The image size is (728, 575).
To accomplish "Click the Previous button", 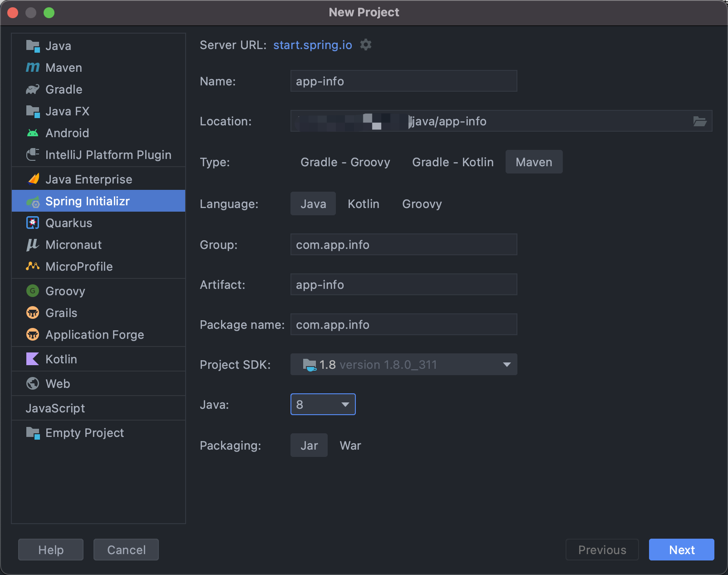I will point(602,550).
